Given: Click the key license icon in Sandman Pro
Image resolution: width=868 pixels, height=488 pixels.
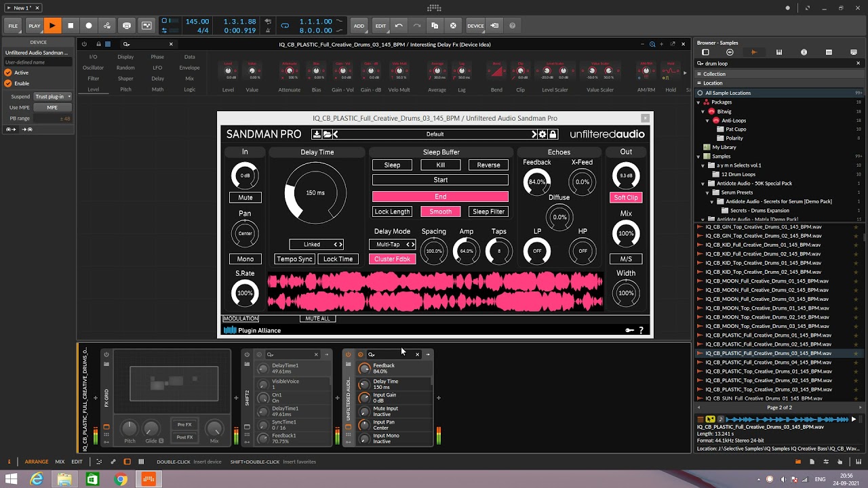Looking at the screenshot, I should coord(630,330).
